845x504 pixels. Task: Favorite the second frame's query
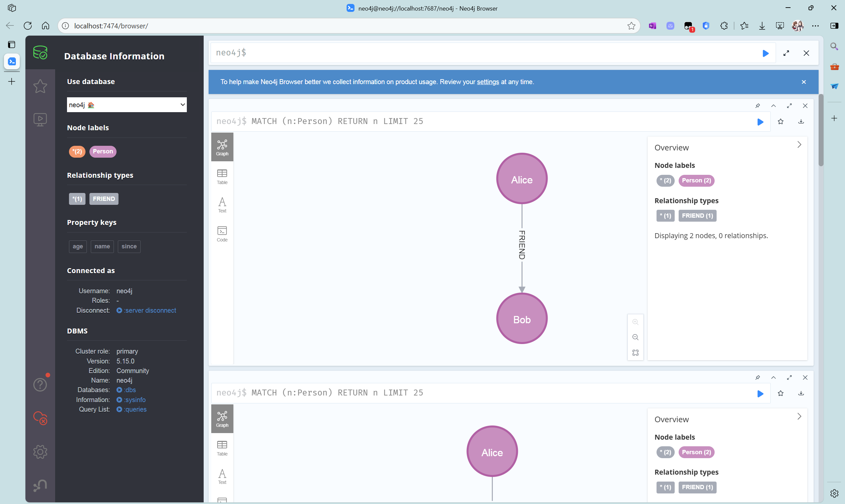click(x=780, y=393)
